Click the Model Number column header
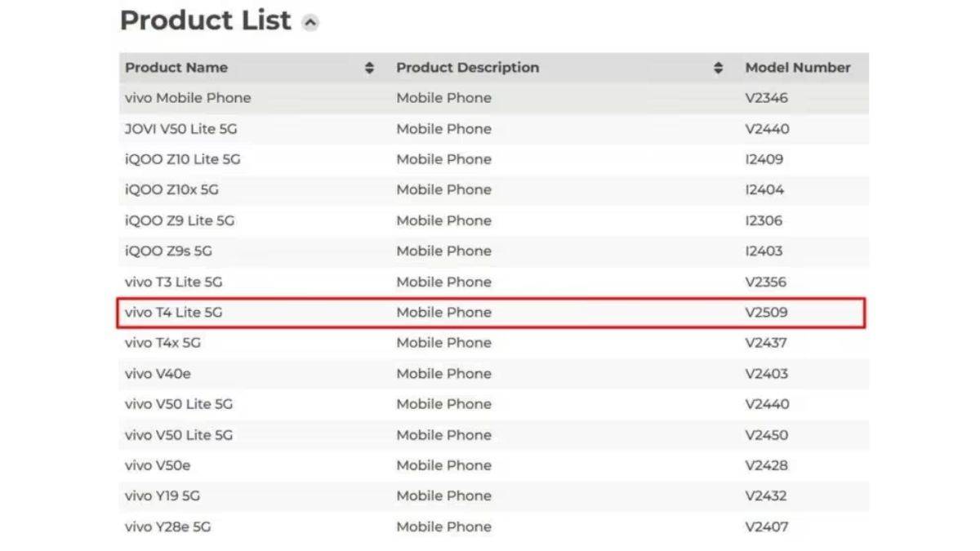980x551 pixels. click(x=798, y=68)
